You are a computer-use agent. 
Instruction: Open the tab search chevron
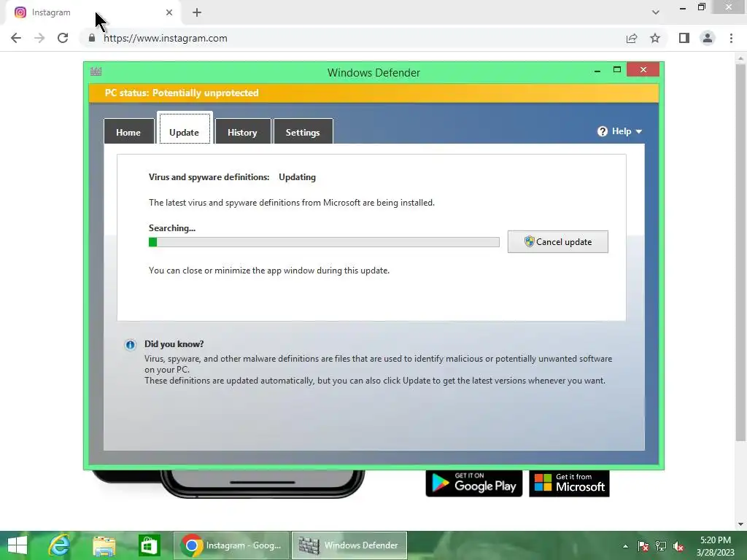[656, 12]
